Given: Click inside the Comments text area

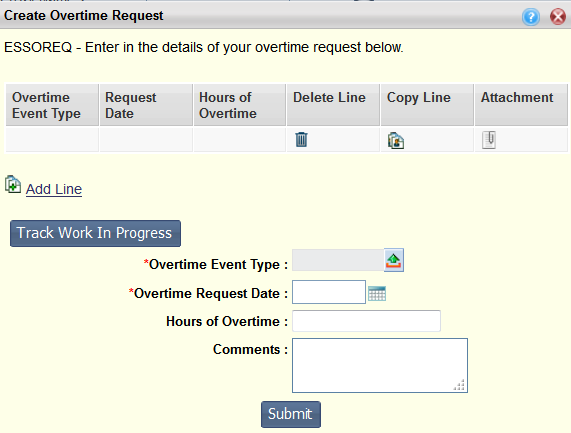Looking at the screenshot, I should [x=380, y=365].
